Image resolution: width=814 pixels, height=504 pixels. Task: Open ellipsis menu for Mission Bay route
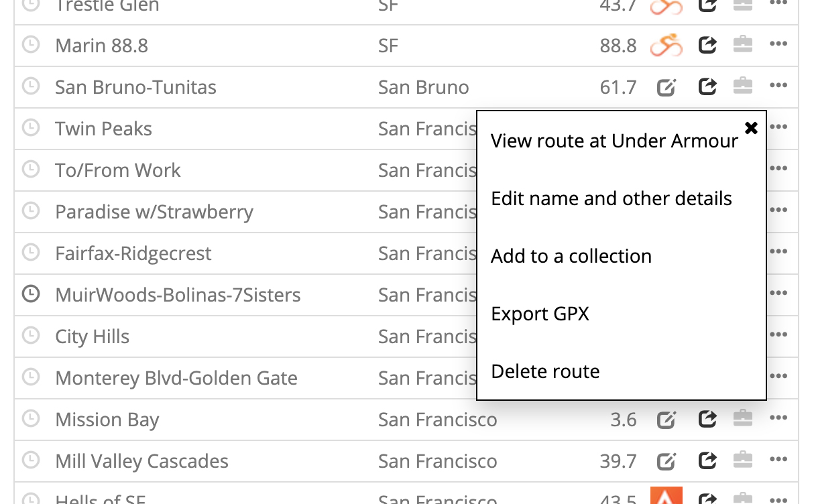pyautogui.click(x=778, y=418)
